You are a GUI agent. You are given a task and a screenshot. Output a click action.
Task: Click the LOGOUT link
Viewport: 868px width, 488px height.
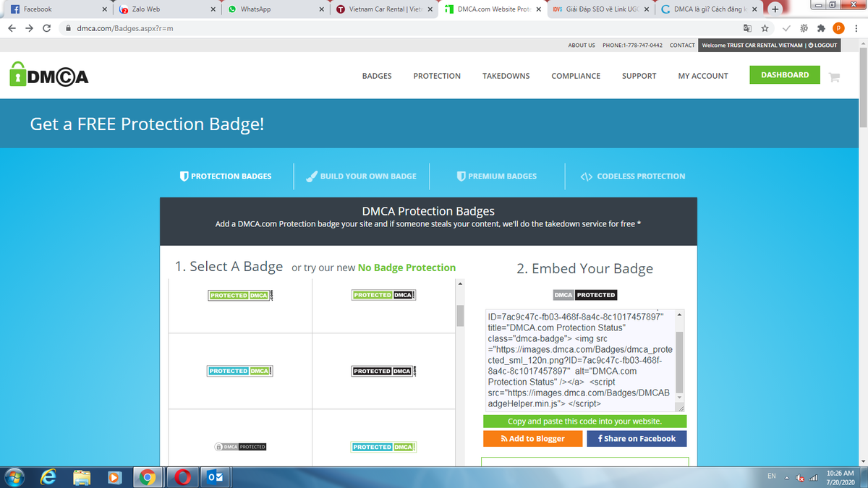(822, 45)
